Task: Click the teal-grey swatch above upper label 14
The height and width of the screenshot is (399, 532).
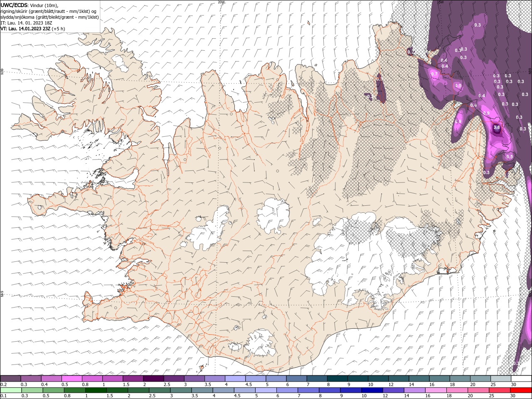Action: coord(419,379)
